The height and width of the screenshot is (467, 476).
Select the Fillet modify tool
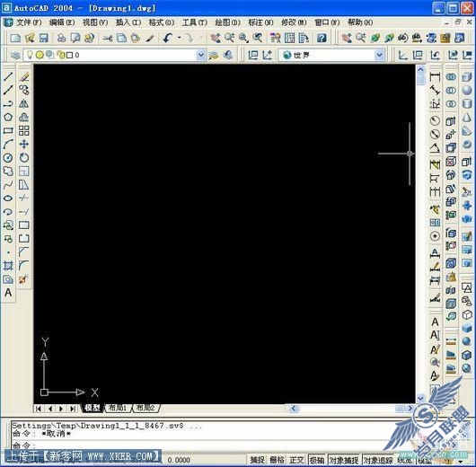tap(24, 266)
